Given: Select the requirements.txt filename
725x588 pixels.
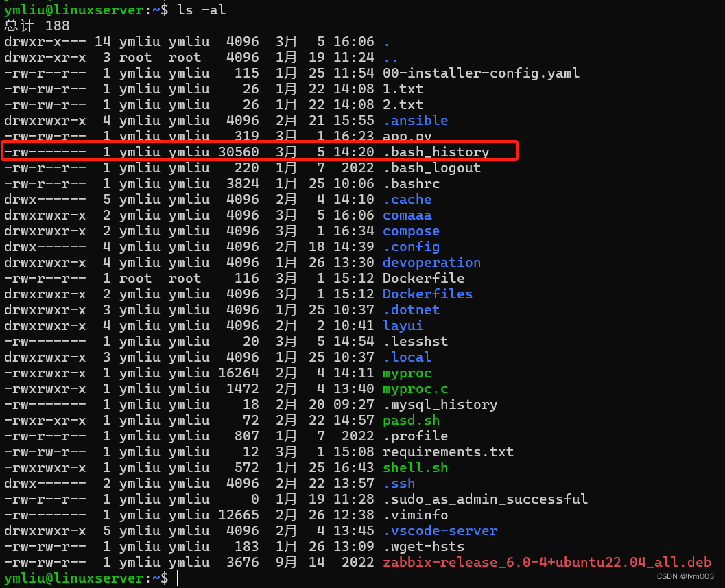Looking at the screenshot, I should click(x=448, y=451).
